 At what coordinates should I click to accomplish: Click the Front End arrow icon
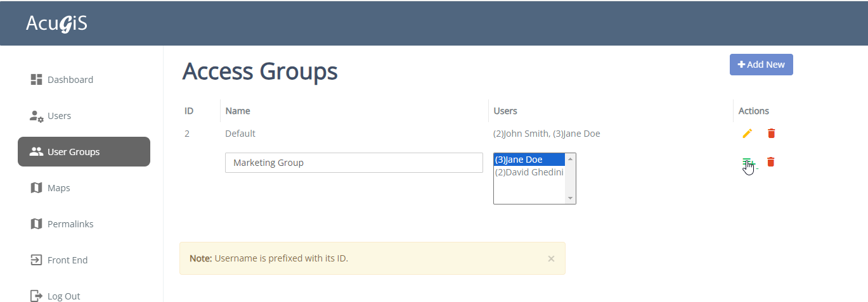(36, 260)
